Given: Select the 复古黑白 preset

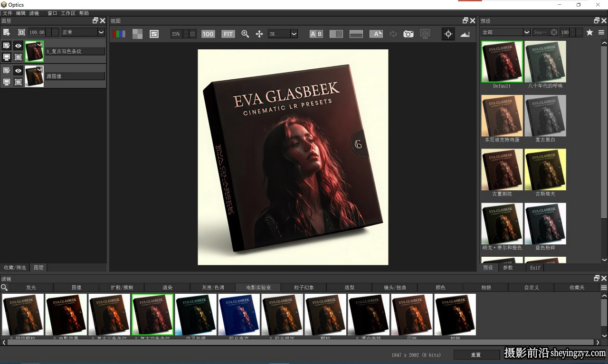Looking at the screenshot, I should (545, 119).
